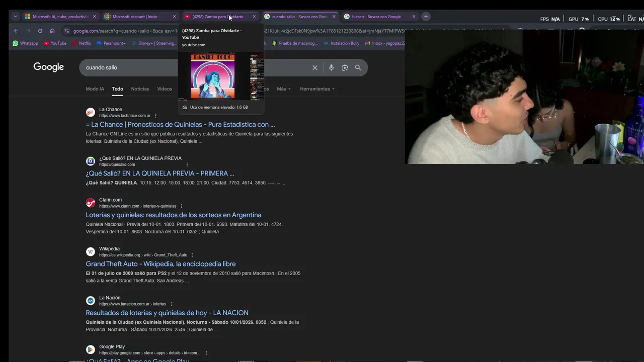Click the Wikipedia site favicon
644x362 pixels.
click(x=91, y=251)
